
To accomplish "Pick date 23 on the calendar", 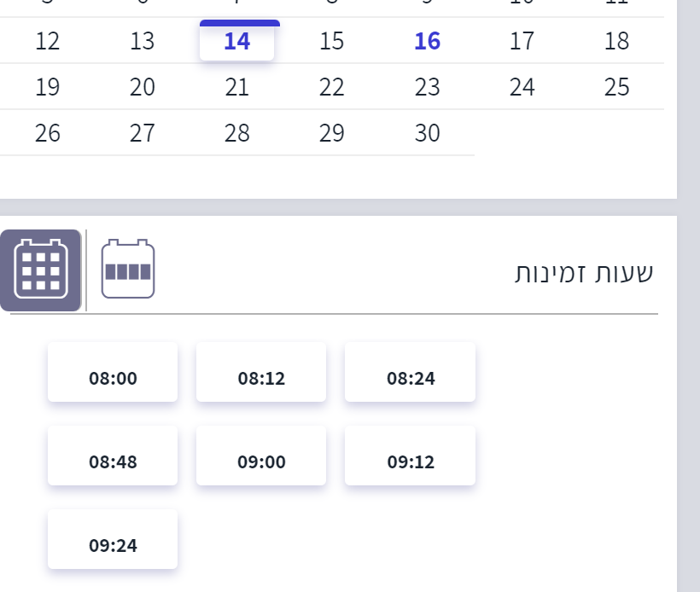I will point(427,87).
